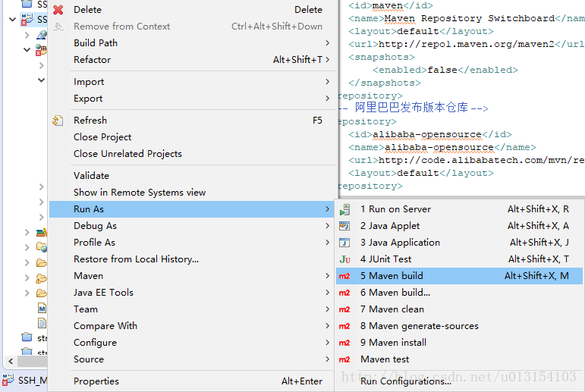585x392 pixels.
Task: Click m2 icon beside Maven generate-sources
Action: pyautogui.click(x=344, y=326)
